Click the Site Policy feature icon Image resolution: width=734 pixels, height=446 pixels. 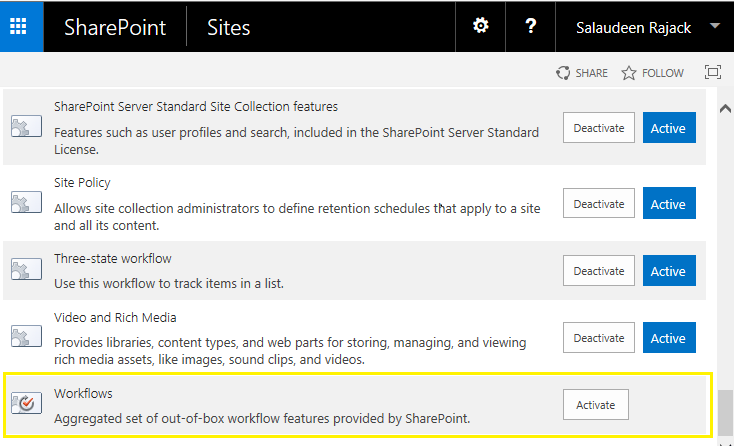click(x=26, y=203)
